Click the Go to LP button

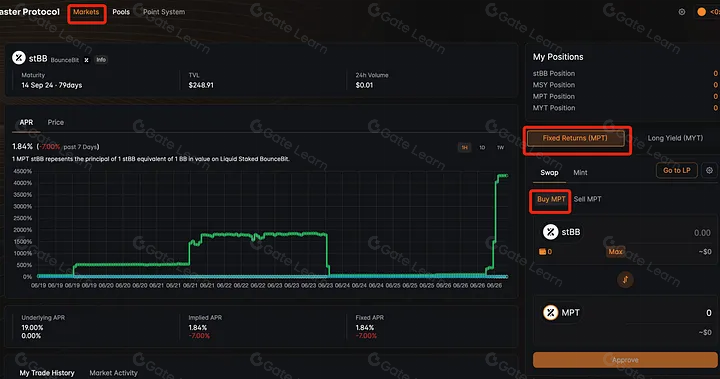[677, 170]
